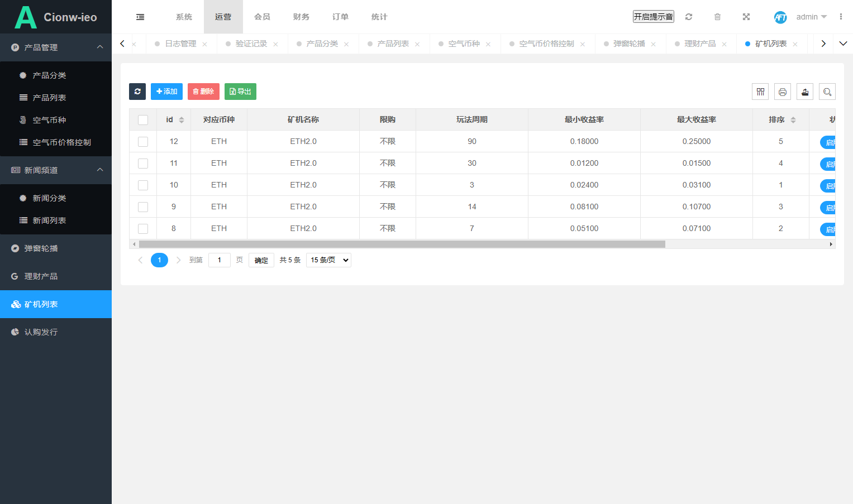853x504 pixels.
Task: Click the print table icon
Action: coord(783,92)
